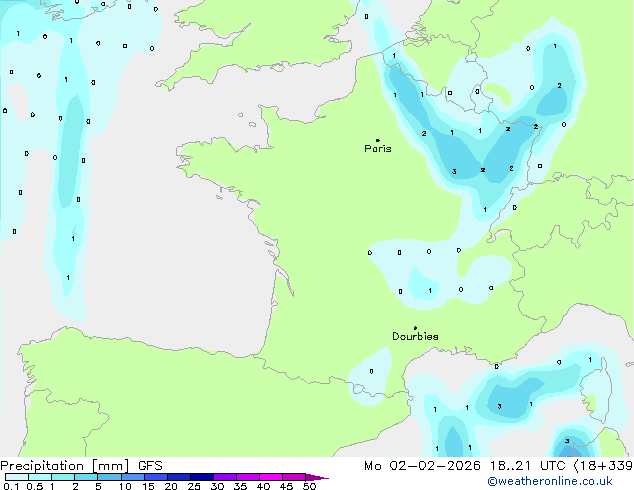This screenshot has height=490, width=634.
Task: Click the Paris location dot marker
Action: tap(378, 140)
